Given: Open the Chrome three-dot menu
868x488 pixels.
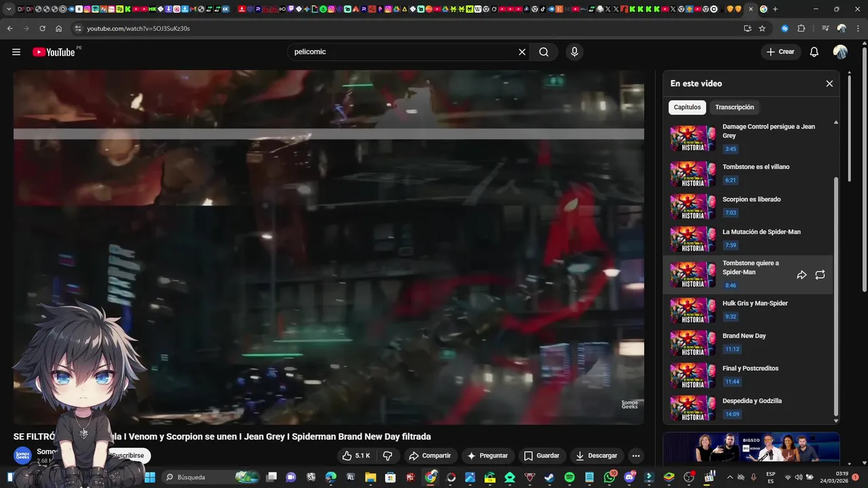Looking at the screenshot, I should coord(858,28).
